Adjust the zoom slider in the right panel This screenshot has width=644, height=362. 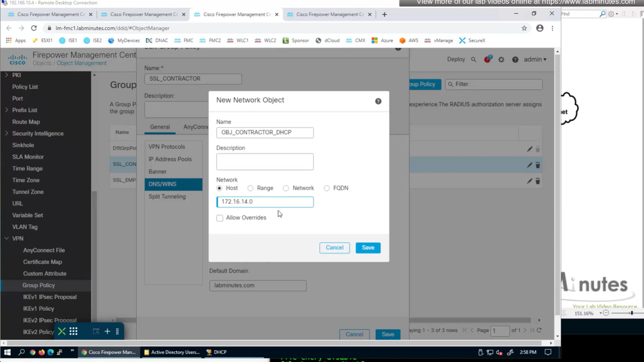(x=631, y=313)
